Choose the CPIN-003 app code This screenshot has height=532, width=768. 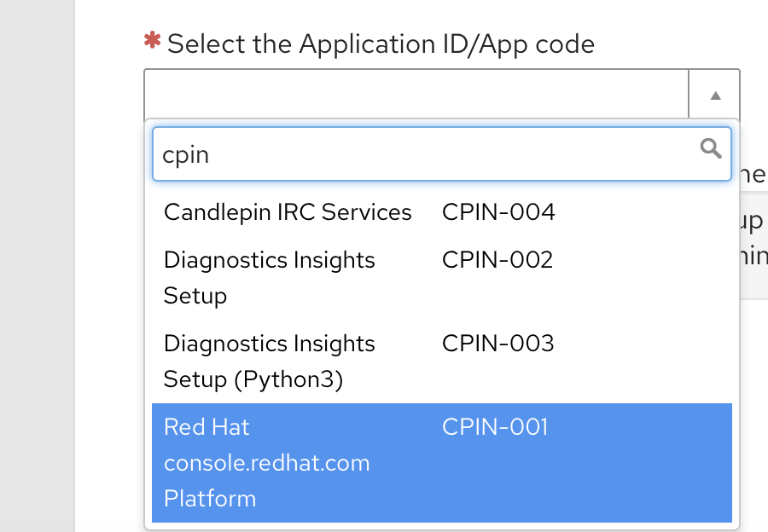coord(497,344)
